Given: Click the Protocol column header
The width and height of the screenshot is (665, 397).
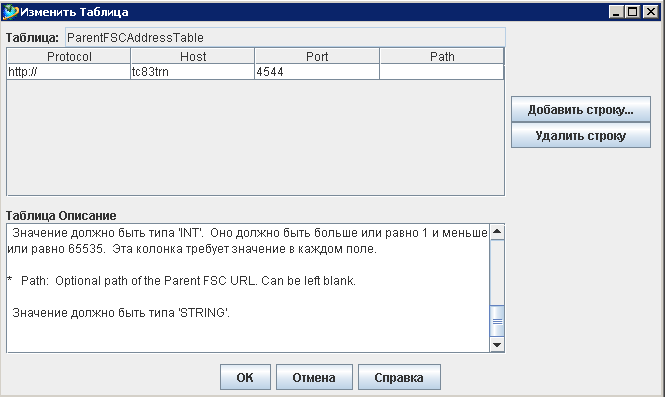Looking at the screenshot, I should click(69, 56).
